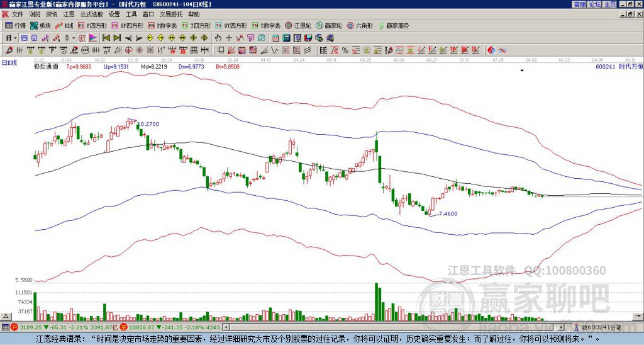Open the 资讯 menu
This screenshot has height=345, width=644.
(x=52, y=14)
